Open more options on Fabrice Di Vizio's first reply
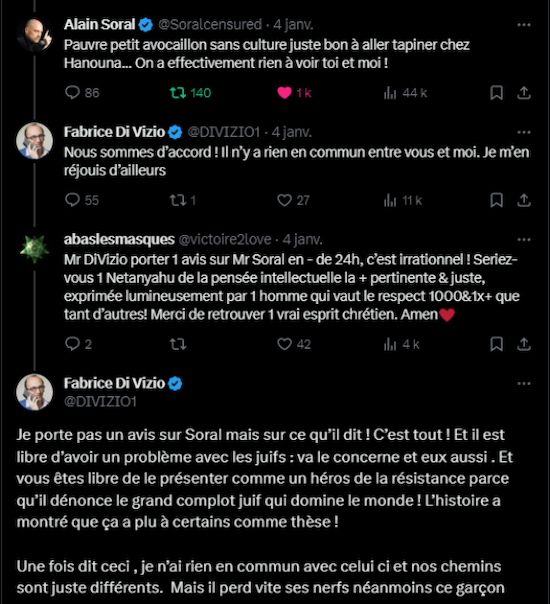Screen dimensions: 550x604 coord(524,132)
